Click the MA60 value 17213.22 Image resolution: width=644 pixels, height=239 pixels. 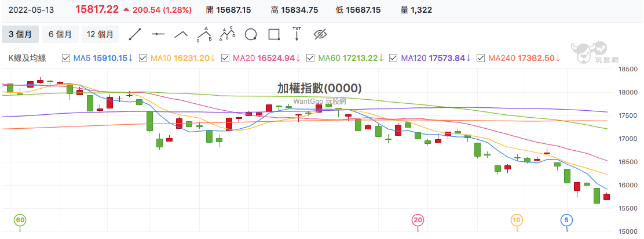pyautogui.click(x=360, y=58)
